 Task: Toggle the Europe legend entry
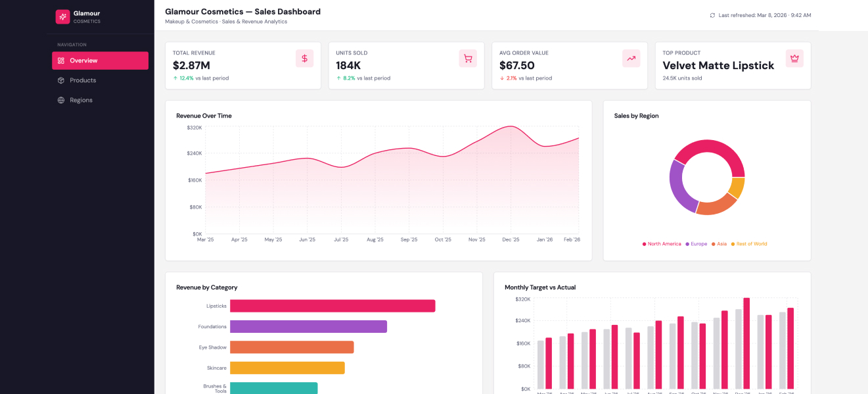(696, 244)
